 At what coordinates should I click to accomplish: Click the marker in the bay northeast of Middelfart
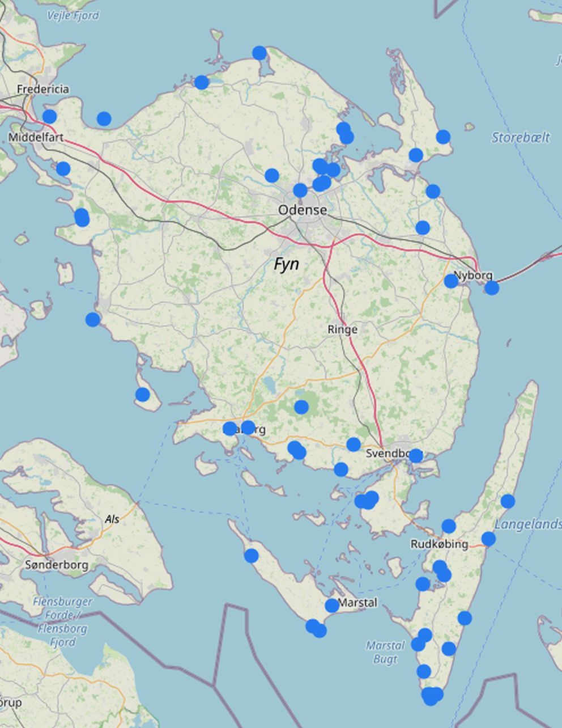coord(104,118)
